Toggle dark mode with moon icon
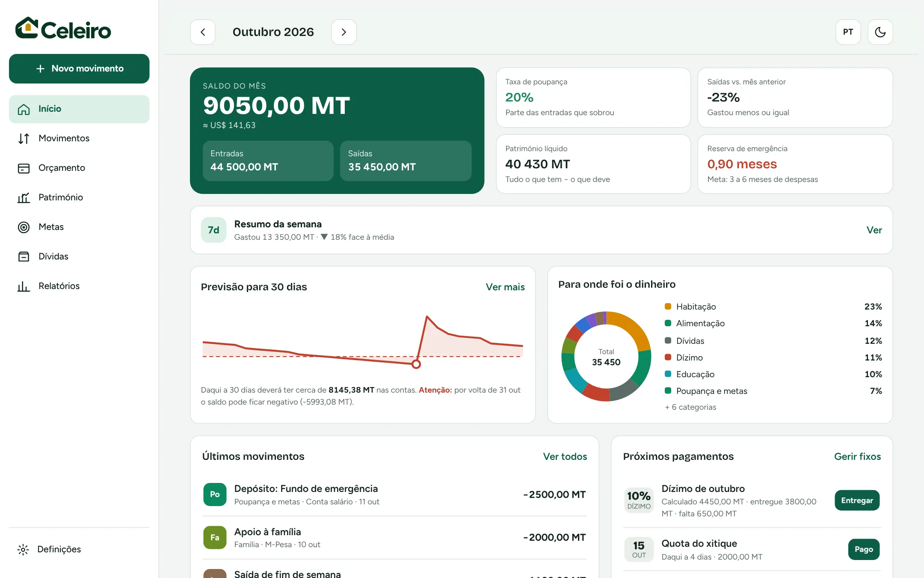This screenshot has width=924, height=578. pos(880,32)
